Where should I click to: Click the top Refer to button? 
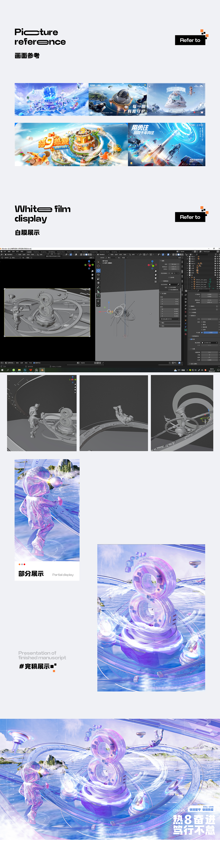pyautogui.click(x=190, y=40)
